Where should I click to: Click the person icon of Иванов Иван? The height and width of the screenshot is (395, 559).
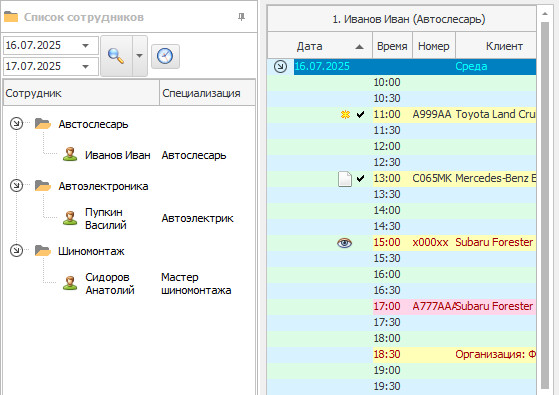[x=70, y=154]
